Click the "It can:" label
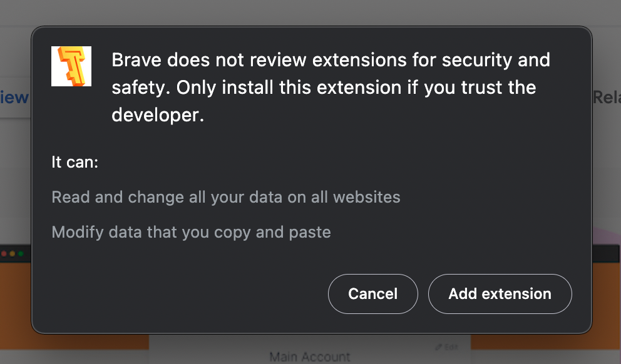Screen dimensions: 621x364 [x=75, y=162]
